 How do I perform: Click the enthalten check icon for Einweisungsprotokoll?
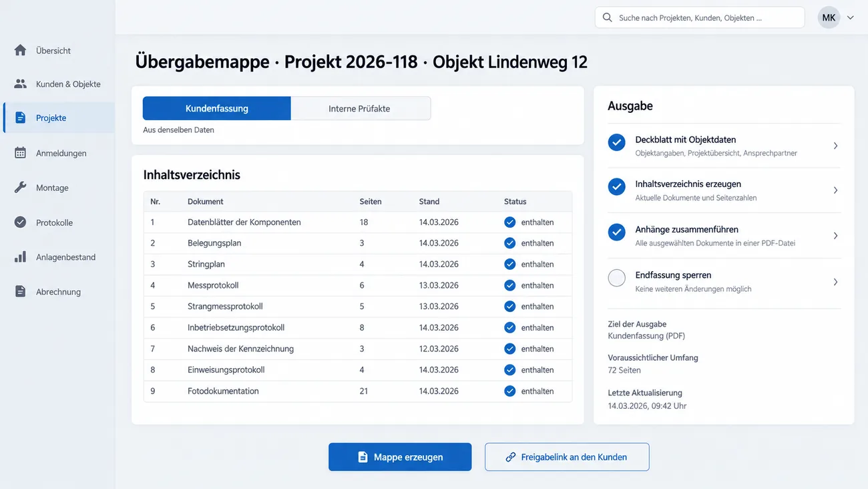click(x=510, y=370)
